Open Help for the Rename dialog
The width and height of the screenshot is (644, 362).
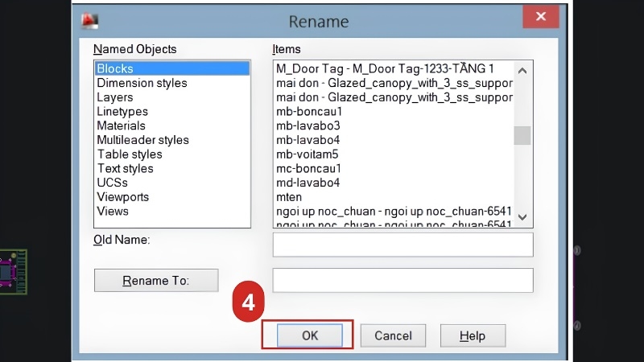(x=473, y=335)
